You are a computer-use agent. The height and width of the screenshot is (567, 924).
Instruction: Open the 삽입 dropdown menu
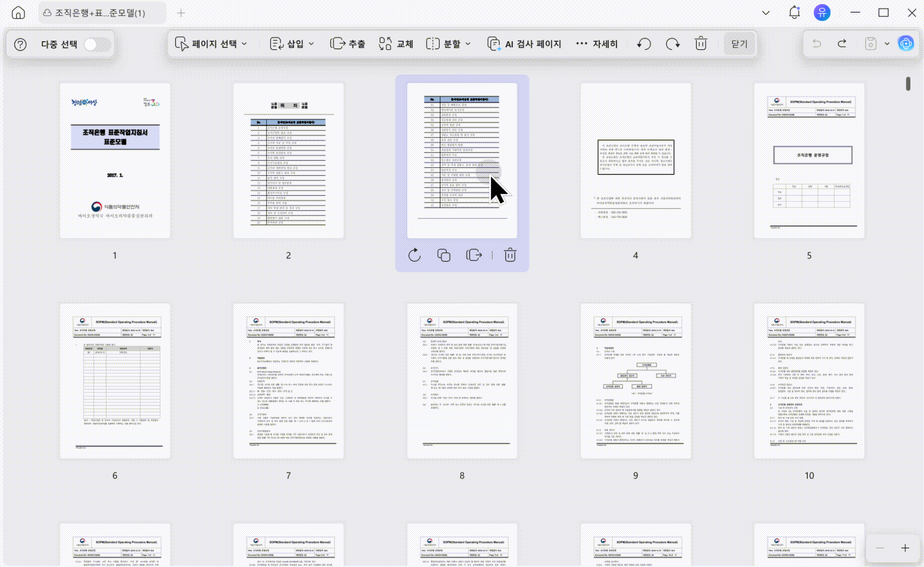(x=292, y=44)
